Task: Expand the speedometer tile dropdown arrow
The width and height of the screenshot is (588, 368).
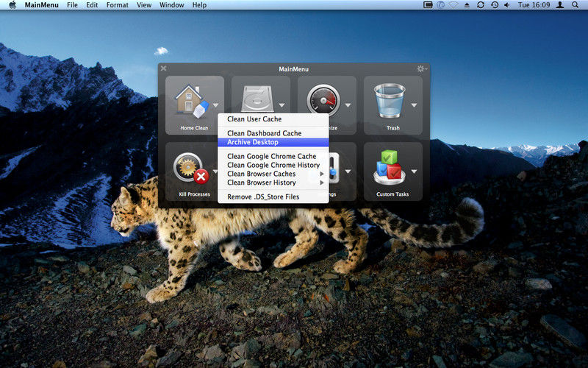Action: [x=348, y=105]
